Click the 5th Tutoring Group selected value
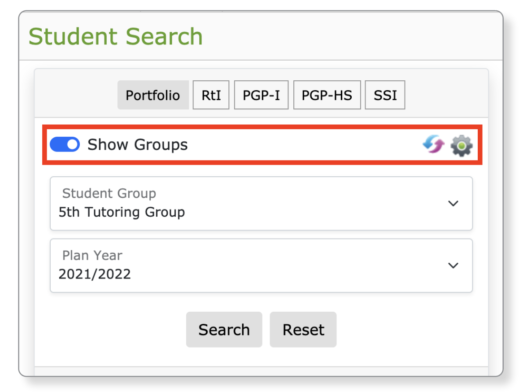Screen dimensions: 532x392 [122, 212]
